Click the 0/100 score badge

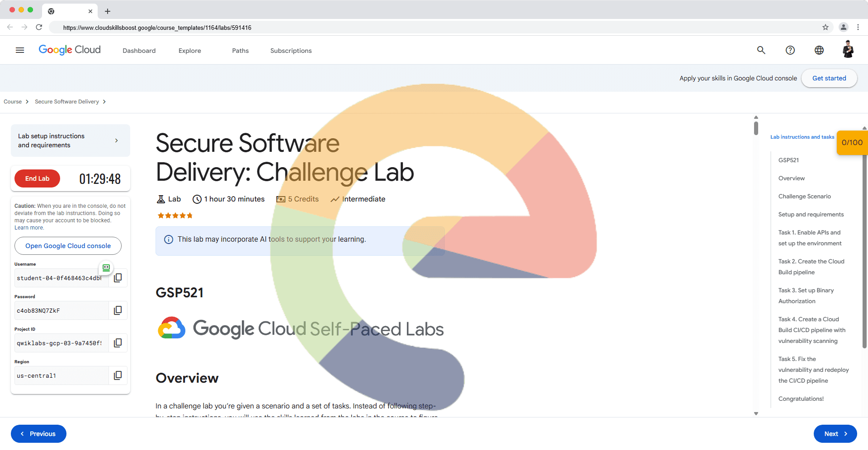tap(852, 143)
